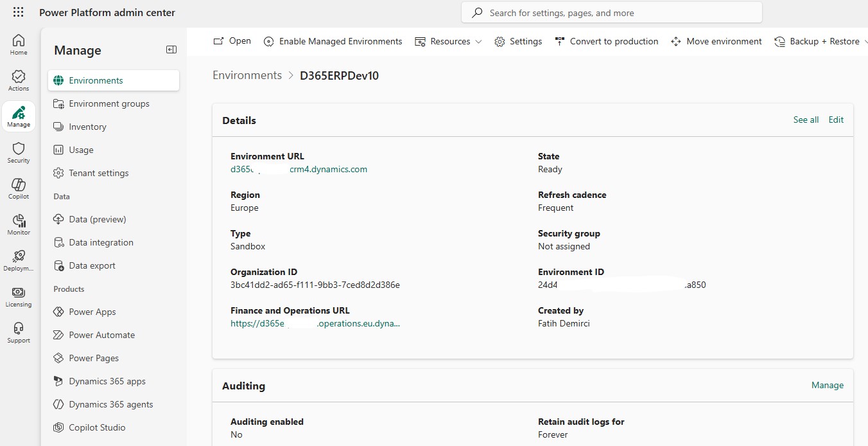Image resolution: width=868 pixels, height=446 pixels.
Task: Open Actions in left rail
Action: [x=19, y=80]
